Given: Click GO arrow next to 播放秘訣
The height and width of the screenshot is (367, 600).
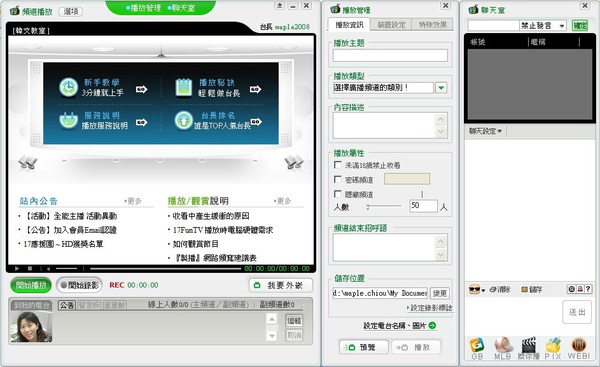Looking at the screenshot, I should (255, 89).
